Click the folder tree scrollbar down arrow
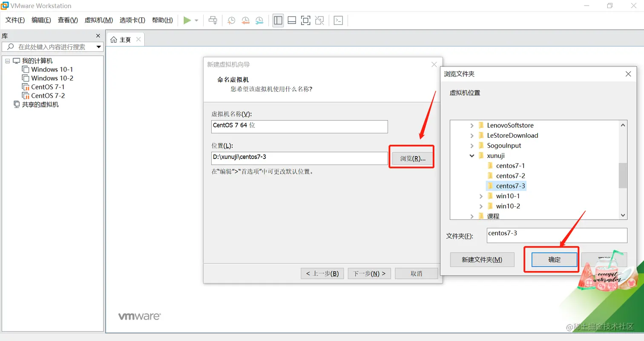644x341 pixels. [x=623, y=215]
